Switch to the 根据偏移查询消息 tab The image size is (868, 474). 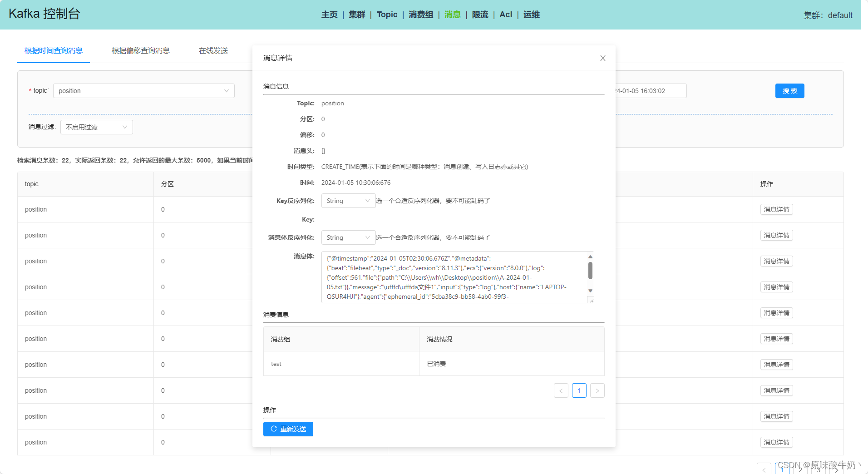coord(140,50)
